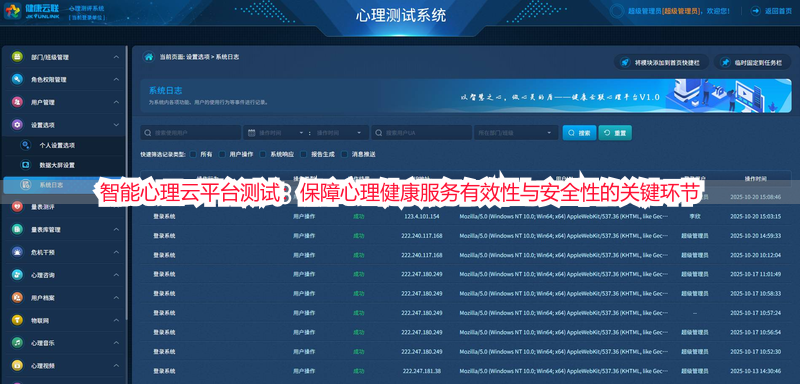Screen dimensions: 800x384
Task: Click the 心理音乐 music note icon
Action: tap(17, 343)
